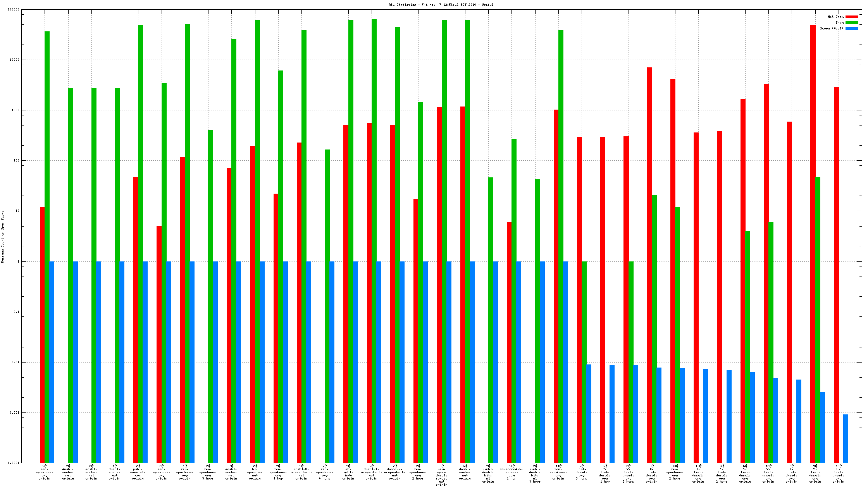Click the bl.spamcop.net origin x-axis label

coord(255,472)
